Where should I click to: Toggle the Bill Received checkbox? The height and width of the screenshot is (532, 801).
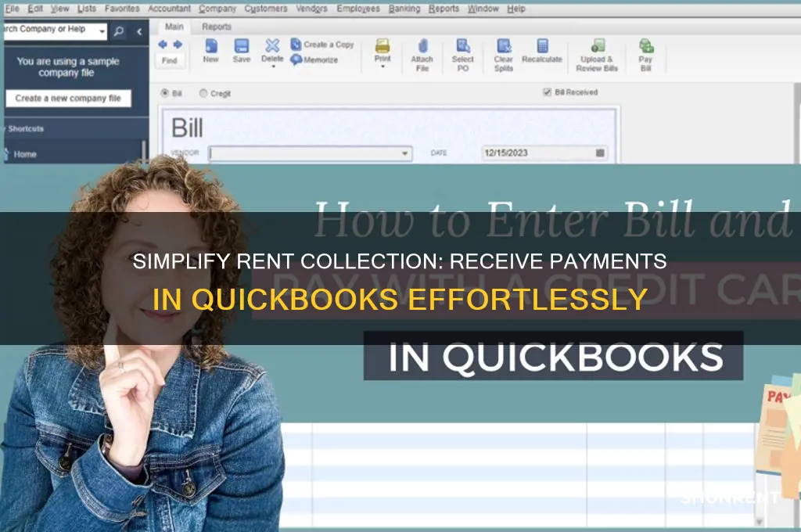tap(547, 92)
